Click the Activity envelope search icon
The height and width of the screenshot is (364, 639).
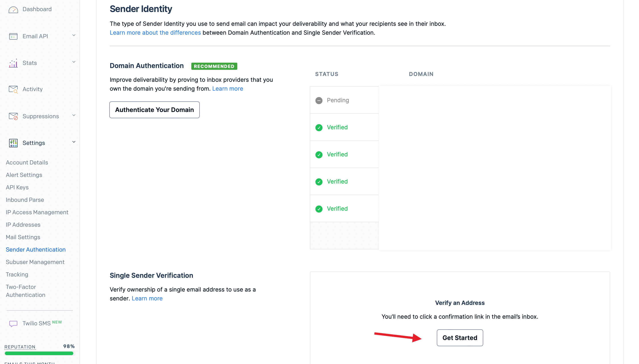[x=13, y=89]
